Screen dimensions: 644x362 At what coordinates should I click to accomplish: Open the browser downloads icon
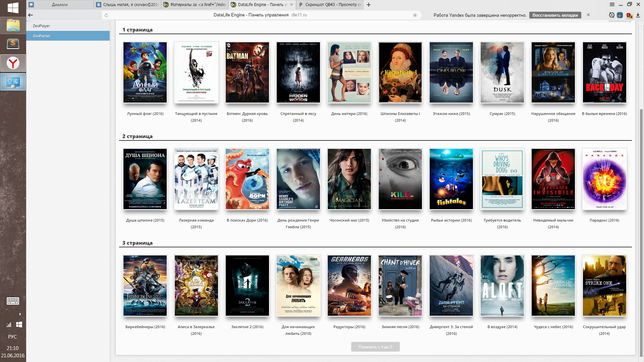pos(638,15)
